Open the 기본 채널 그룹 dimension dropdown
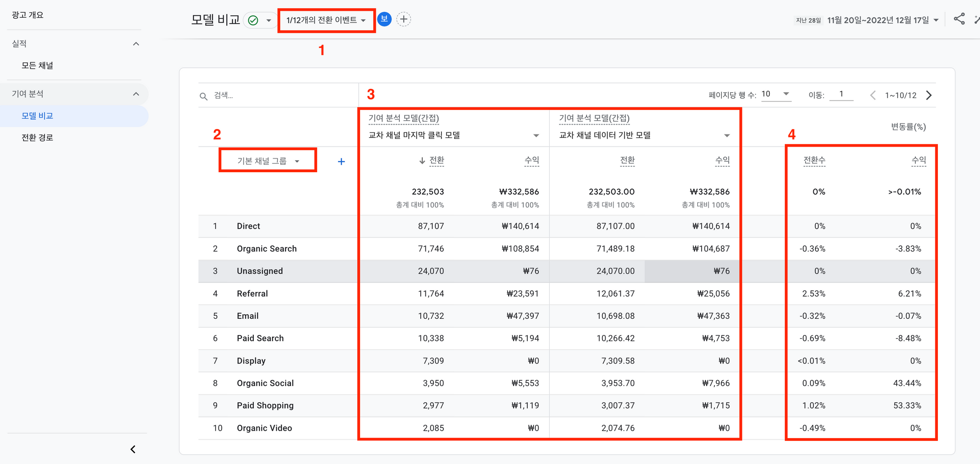980x464 pixels. tap(268, 161)
